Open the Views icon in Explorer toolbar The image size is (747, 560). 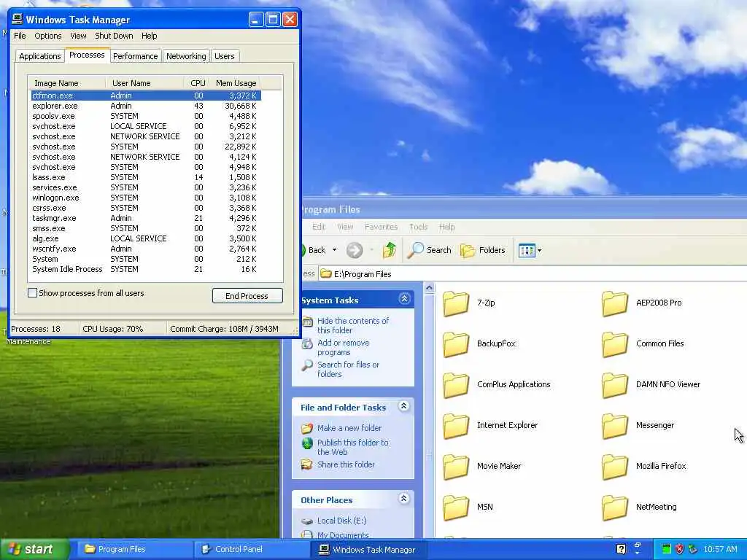click(x=527, y=250)
